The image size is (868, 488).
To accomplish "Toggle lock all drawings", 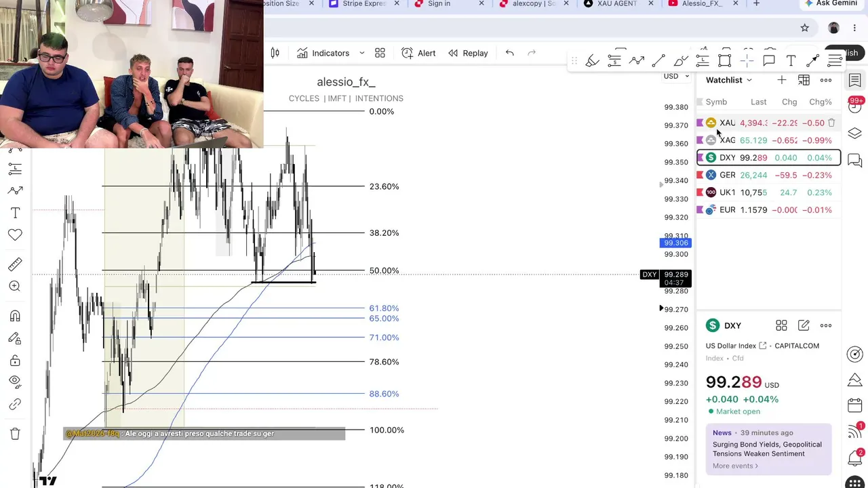I will [x=15, y=360].
